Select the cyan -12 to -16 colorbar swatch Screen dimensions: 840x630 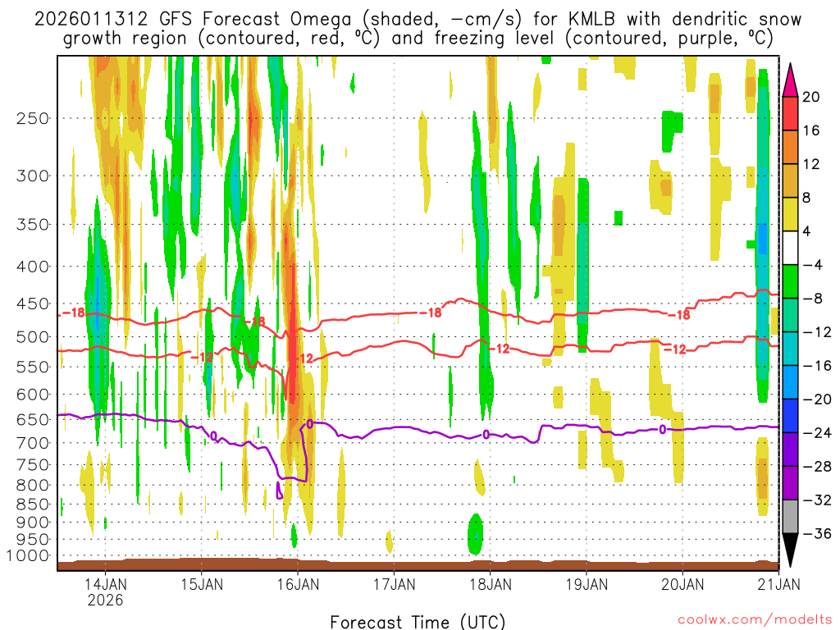click(x=790, y=349)
